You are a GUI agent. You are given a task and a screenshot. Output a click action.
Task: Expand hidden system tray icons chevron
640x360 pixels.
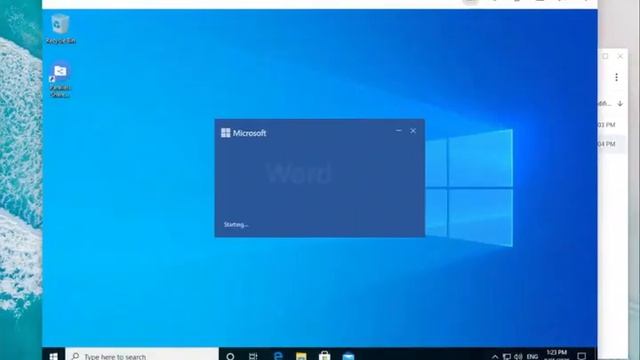[495, 357]
